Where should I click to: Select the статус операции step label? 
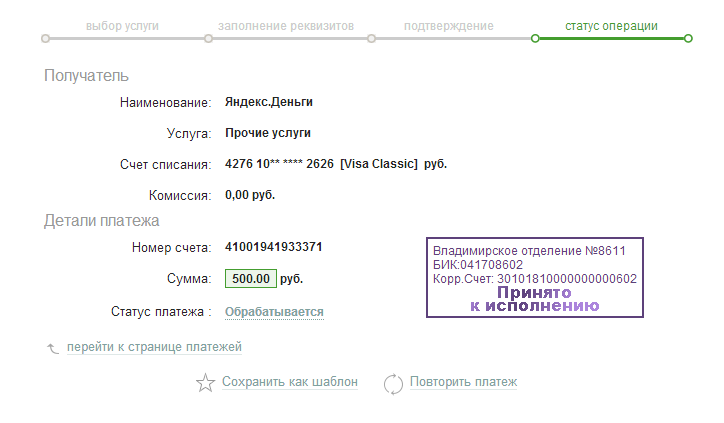(611, 26)
